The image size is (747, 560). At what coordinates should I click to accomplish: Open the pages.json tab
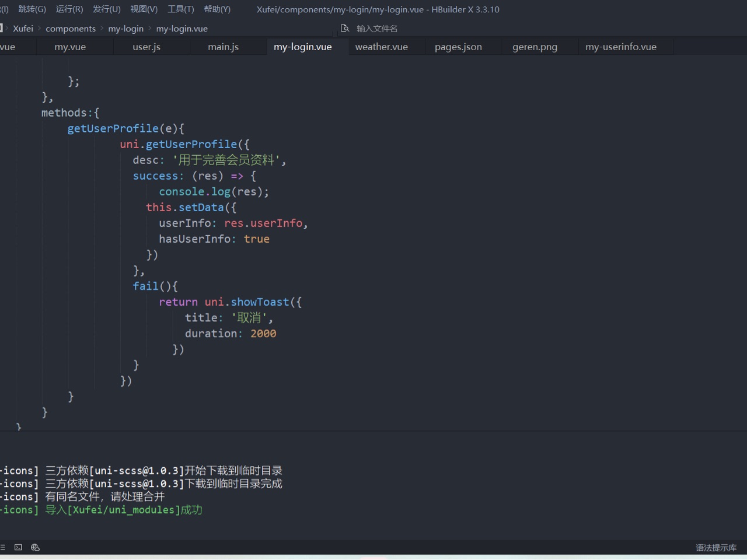point(458,47)
